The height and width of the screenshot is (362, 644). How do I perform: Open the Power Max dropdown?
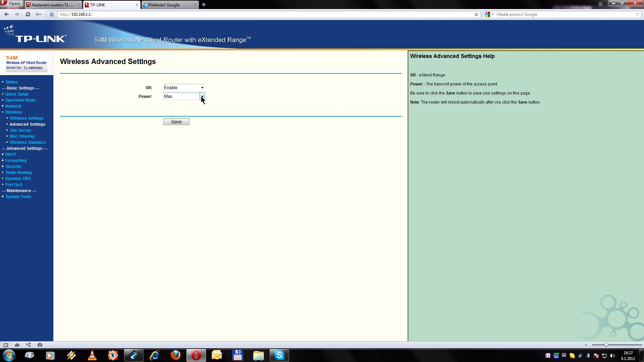pyautogui.click(x=184, y=96)
